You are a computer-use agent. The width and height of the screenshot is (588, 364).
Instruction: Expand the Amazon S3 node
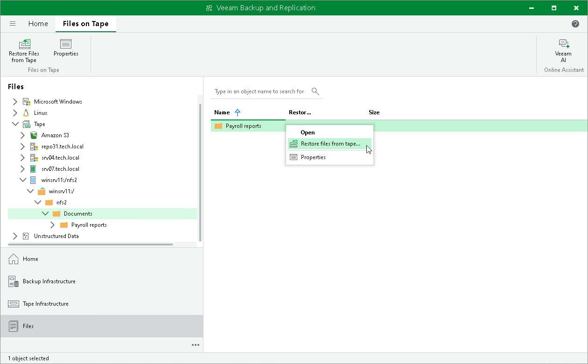click(22, 135)
